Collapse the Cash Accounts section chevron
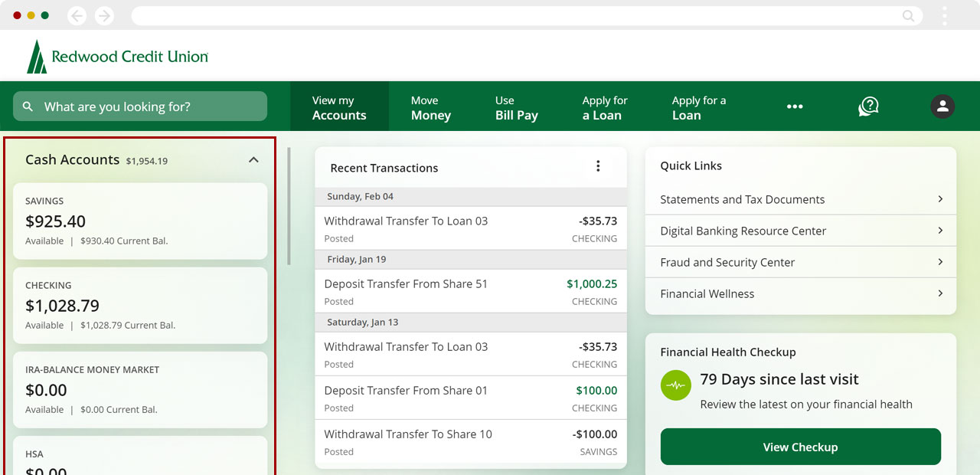Viewport: 980px width, 475px height. click(253, 160)
